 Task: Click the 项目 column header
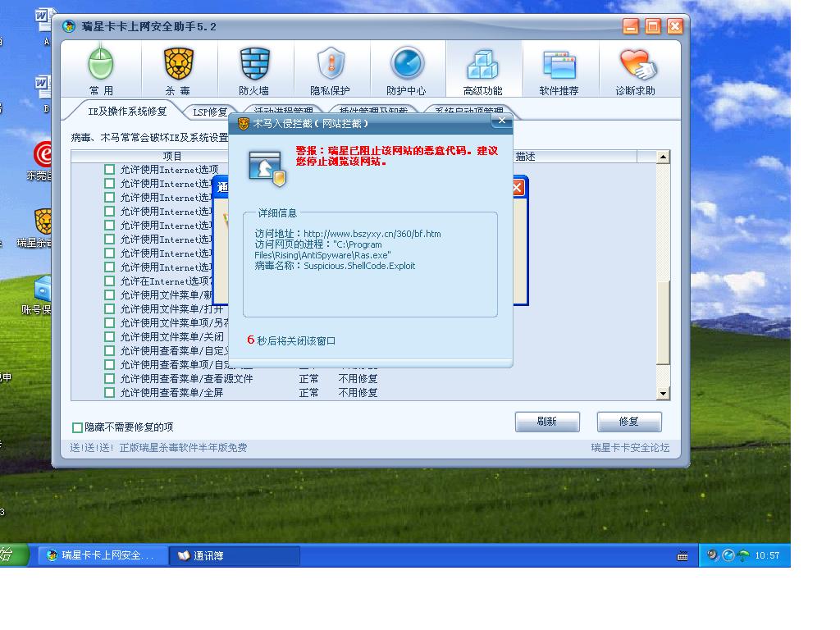tap(172, 157)
